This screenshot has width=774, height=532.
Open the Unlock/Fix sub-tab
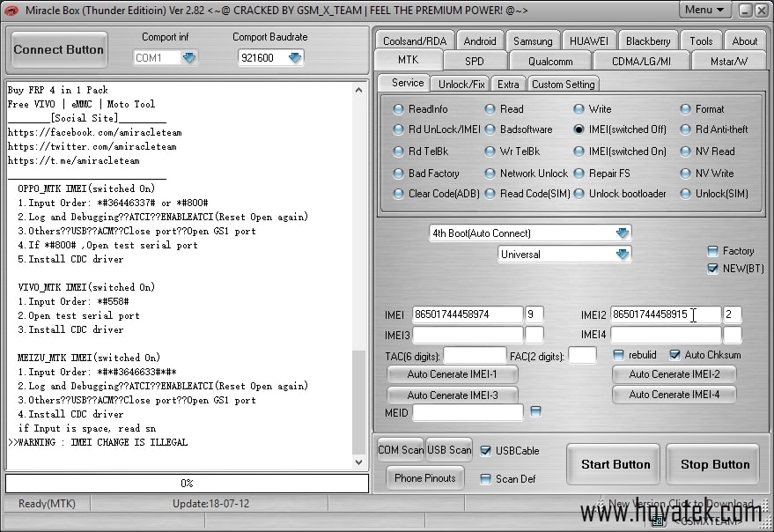point(461,84)
